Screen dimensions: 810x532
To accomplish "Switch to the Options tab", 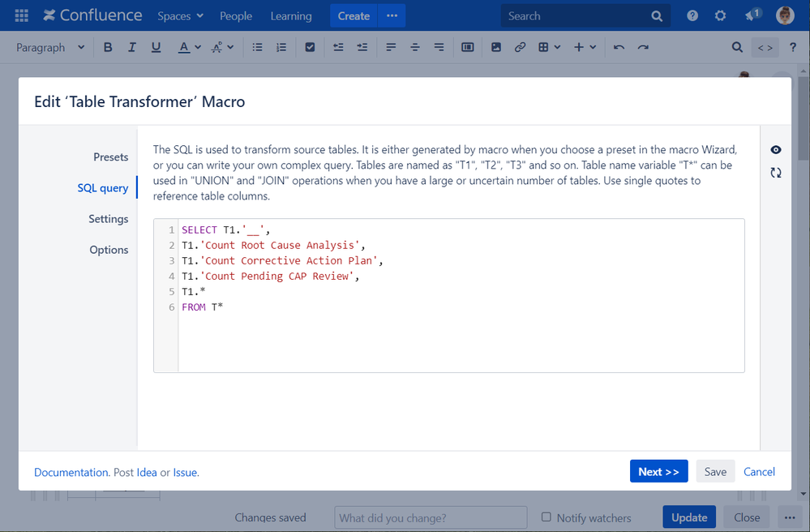I will (109, 250).
